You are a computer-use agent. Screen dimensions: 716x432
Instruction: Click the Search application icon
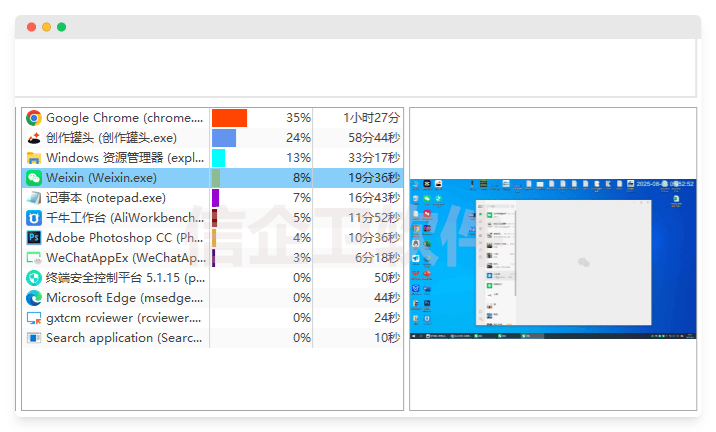[x=34, y=338]
